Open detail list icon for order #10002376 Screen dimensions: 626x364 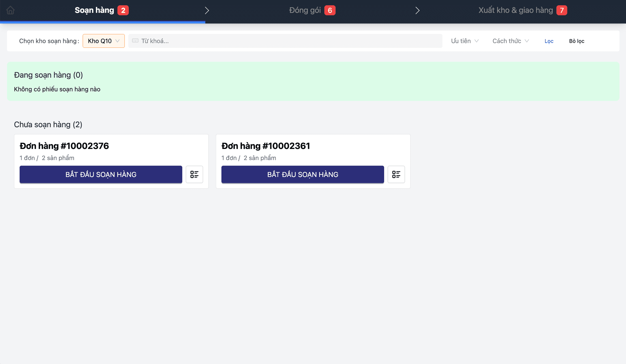pyautogui.click(x=194, y=174)
